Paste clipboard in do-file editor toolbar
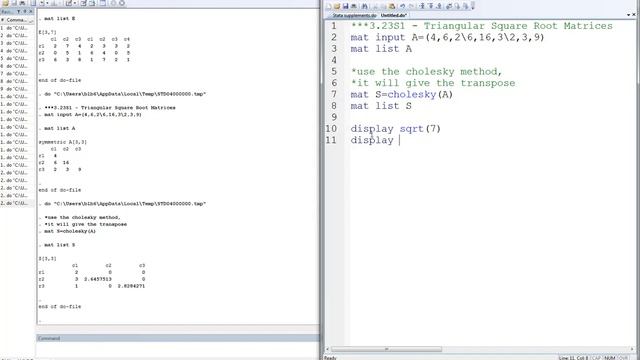 (x=392, y=6)
